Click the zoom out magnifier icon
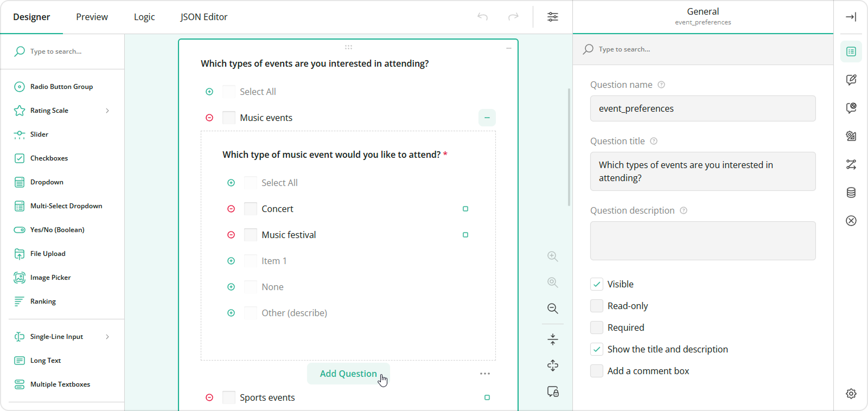The width and height of the screenshot is (868, 411). 552,309
